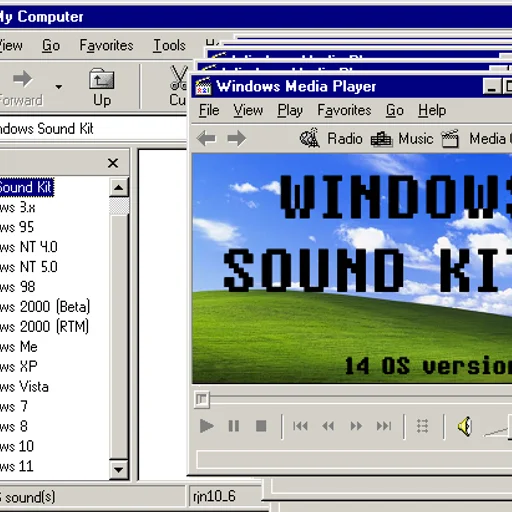Open the Tools menu in My Computer
Image resolution: width=512 pixels, height=512 pixels.
point(169,45)
